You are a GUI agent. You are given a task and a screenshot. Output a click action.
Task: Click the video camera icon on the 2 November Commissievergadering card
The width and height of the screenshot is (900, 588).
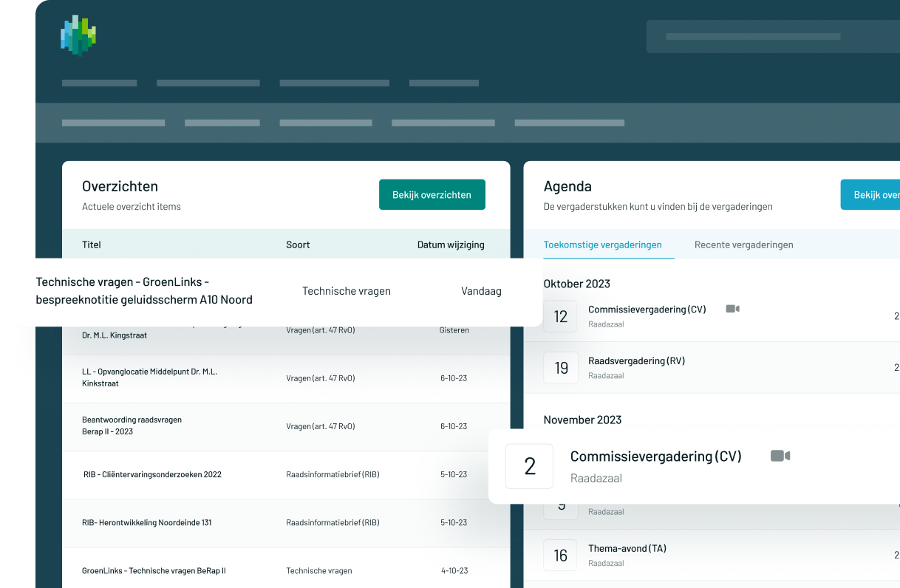tap(780, 456)
